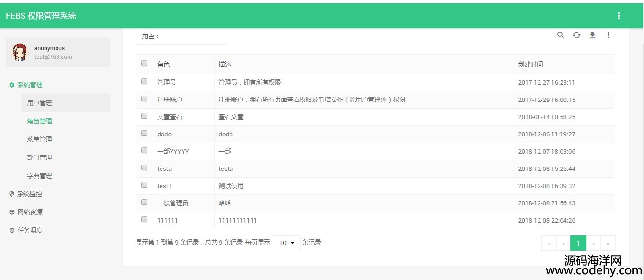The height and width of the screenshot is (280, 644).
Task: Click the 系统管理 gear icon
Action: (x=12, y=85)
